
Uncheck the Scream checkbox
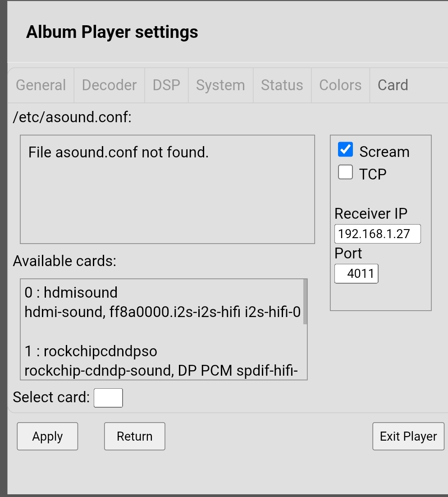(345, 150)
